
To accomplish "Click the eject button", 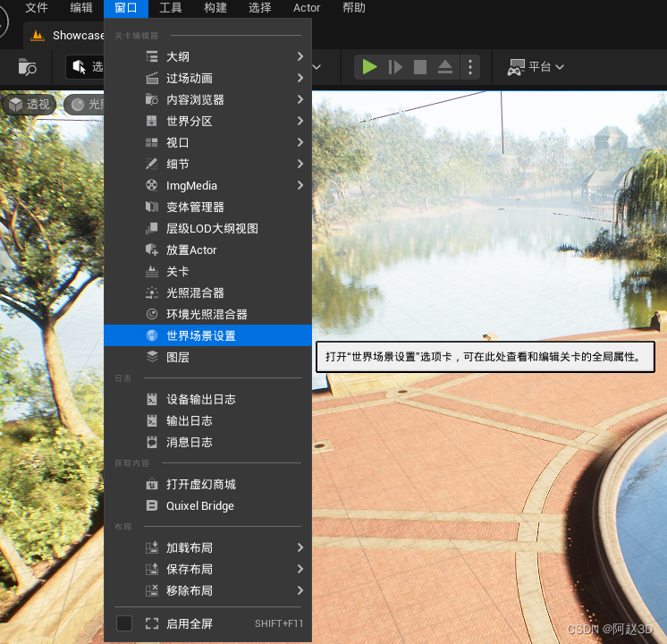I will point(445,67).
